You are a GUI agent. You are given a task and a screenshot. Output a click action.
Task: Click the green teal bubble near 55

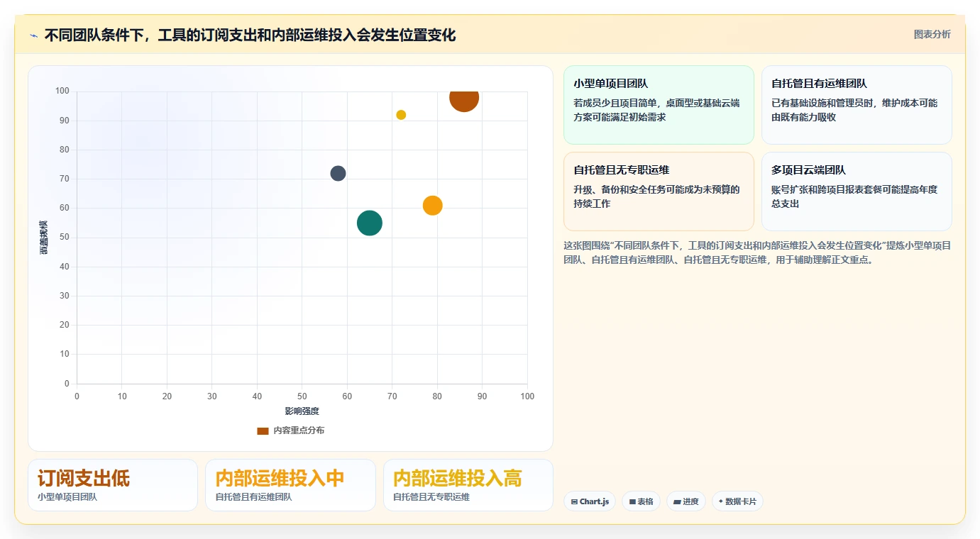369,223
